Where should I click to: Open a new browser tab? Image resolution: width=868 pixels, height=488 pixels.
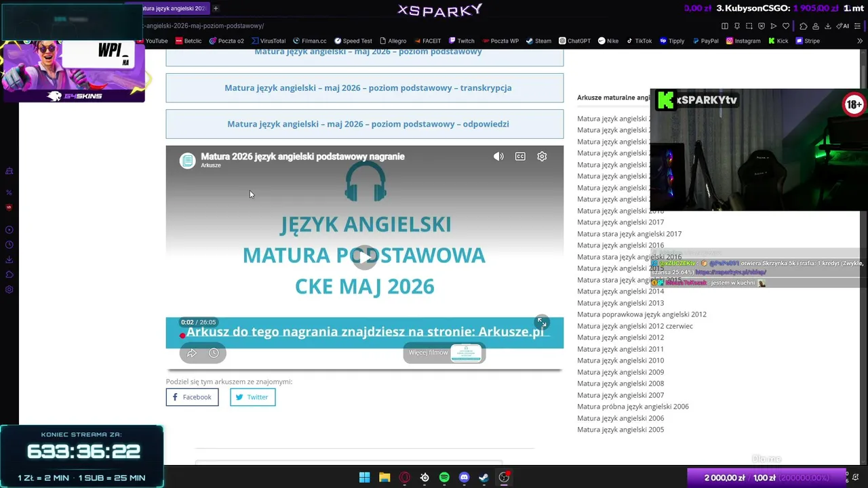click(x=216, y=8)
